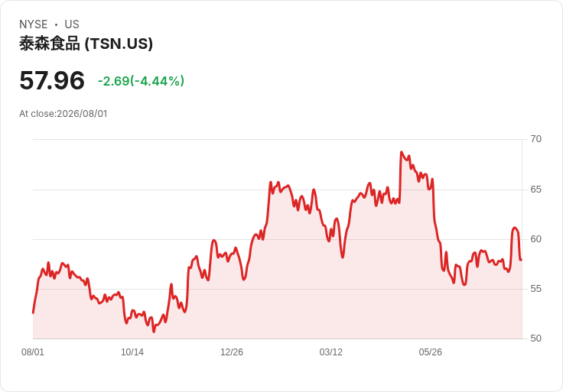The image size is (563, 392).
Task: Click the rightmost end of the price line
Action: [521, 259]
